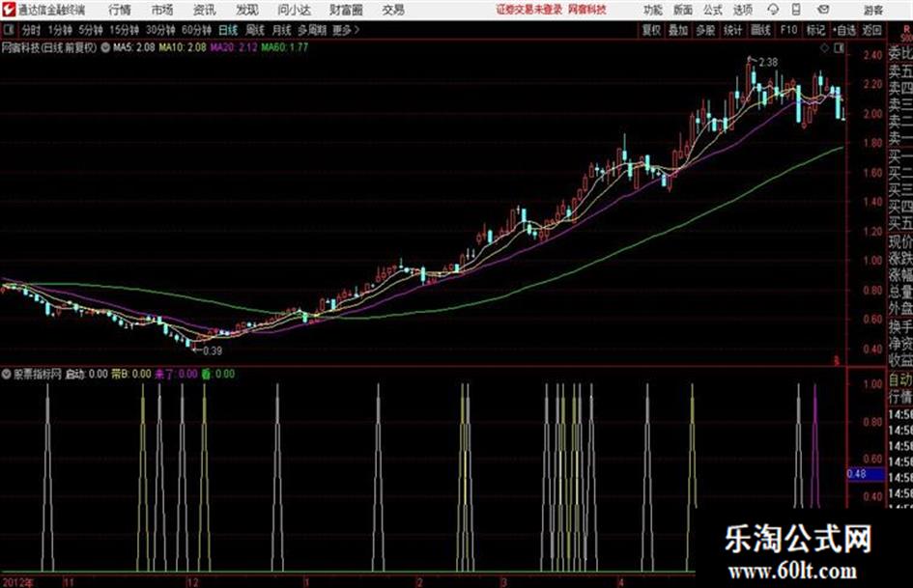Screen dimensions: 913x588
Task: Open the message envelope icon
Action: coord(823,10)
